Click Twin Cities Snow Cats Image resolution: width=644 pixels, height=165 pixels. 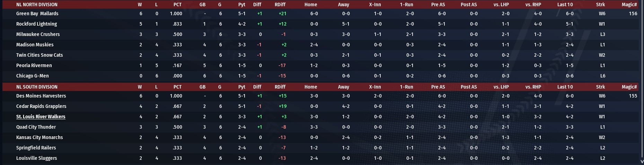39,55
